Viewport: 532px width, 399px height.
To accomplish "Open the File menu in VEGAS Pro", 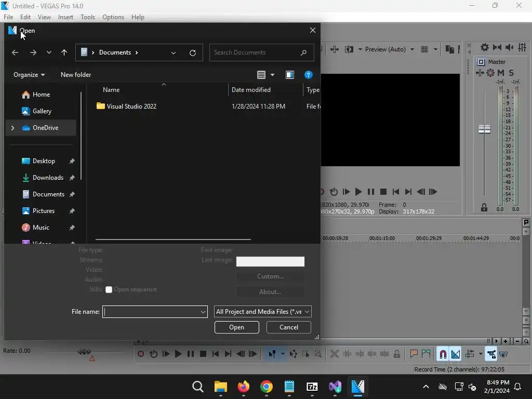I will pos(8,17).
